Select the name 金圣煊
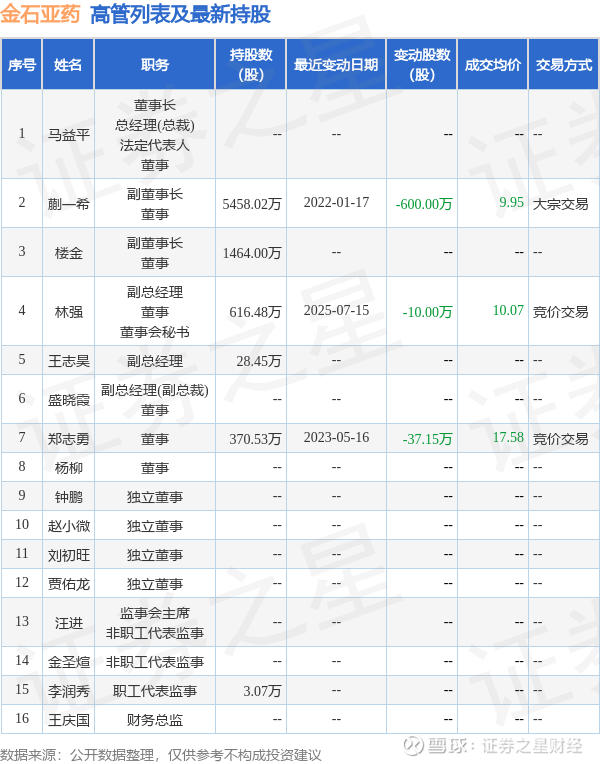The height and width of the screenshot is (764, 600). coord(68,662)
